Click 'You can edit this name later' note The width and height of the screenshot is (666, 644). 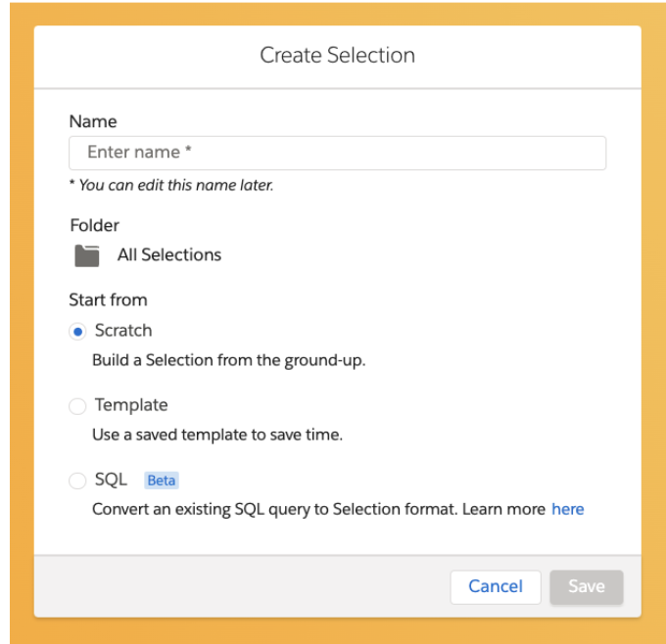coord(171,185)
